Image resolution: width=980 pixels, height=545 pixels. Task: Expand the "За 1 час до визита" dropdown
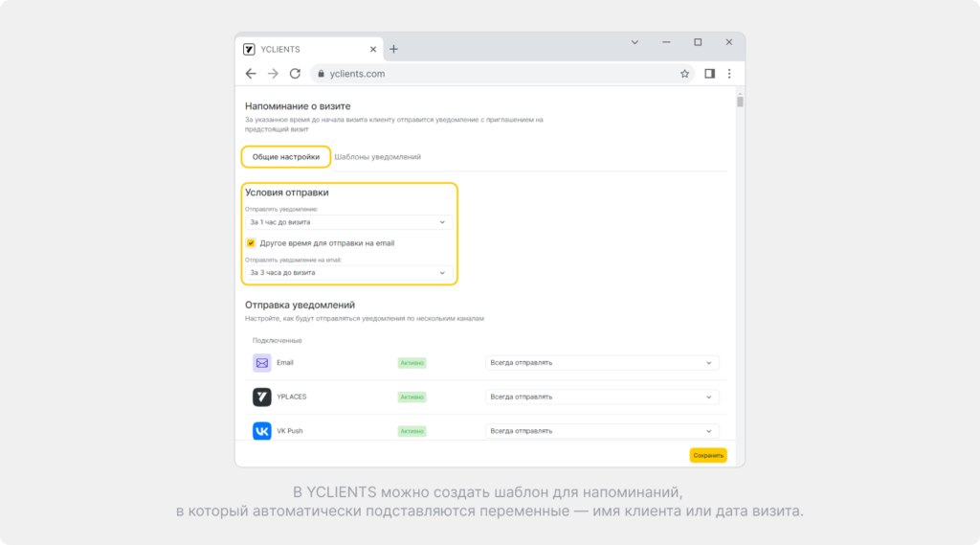(x=348, y=222)
